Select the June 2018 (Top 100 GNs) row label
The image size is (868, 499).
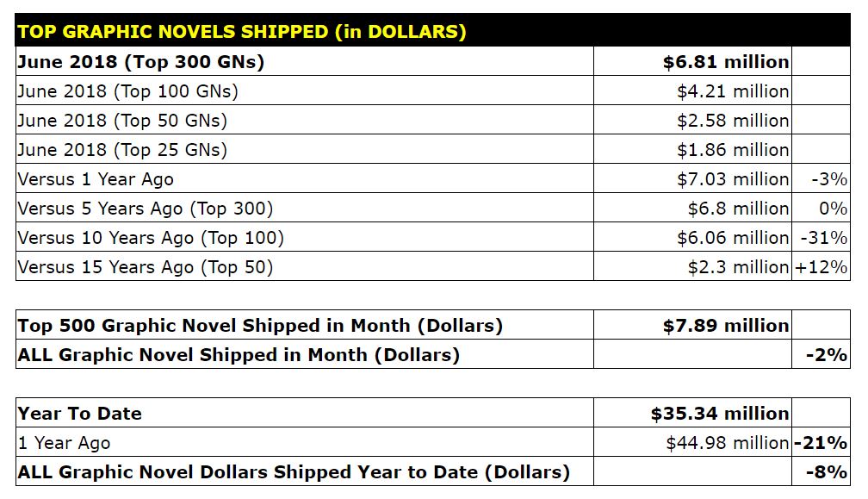(128, 91)
